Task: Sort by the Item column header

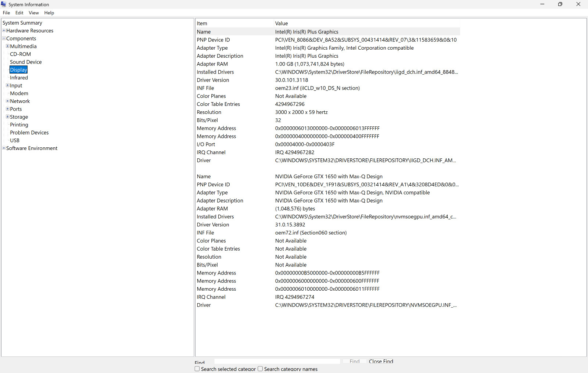Action: click(234, 24)
